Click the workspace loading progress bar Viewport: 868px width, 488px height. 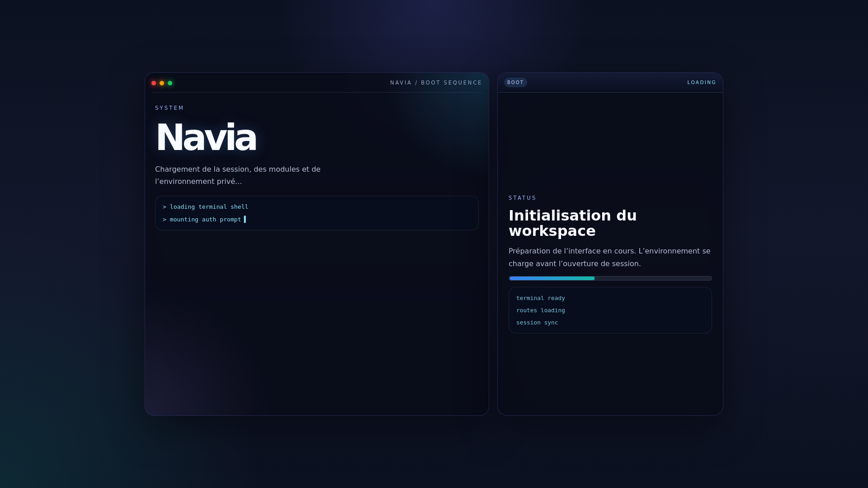610,278
